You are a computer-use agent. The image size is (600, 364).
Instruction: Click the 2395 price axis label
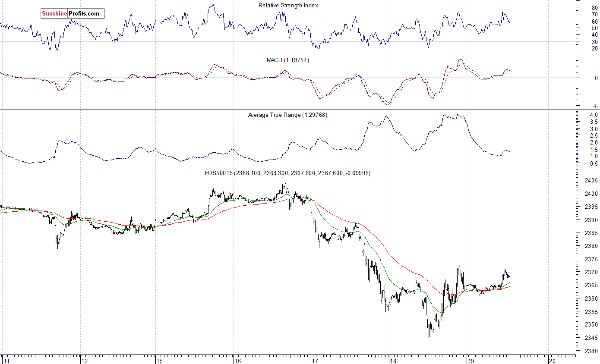(x=592, y=207)
